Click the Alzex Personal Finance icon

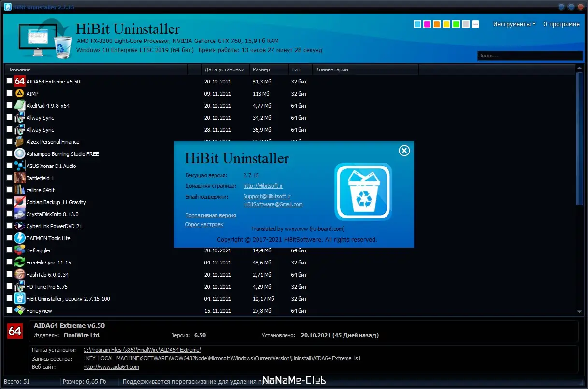pyautogui.click(x=19, y=141)
